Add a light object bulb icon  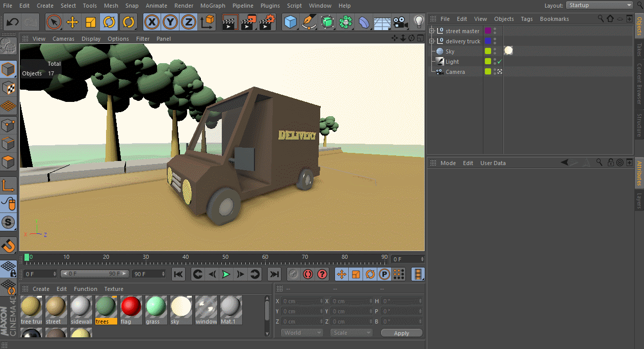(x=419, y=22)
